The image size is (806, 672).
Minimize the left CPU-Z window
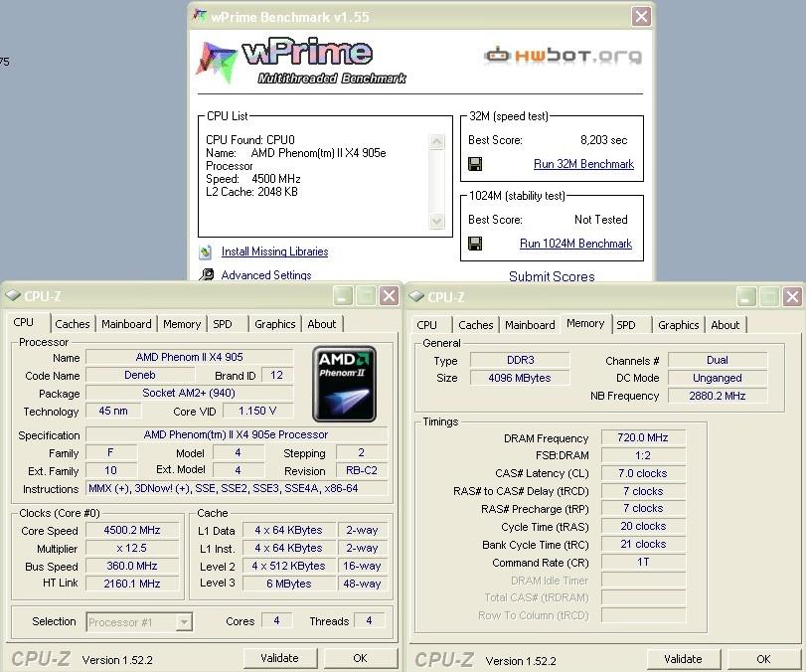tap(343, 295)
